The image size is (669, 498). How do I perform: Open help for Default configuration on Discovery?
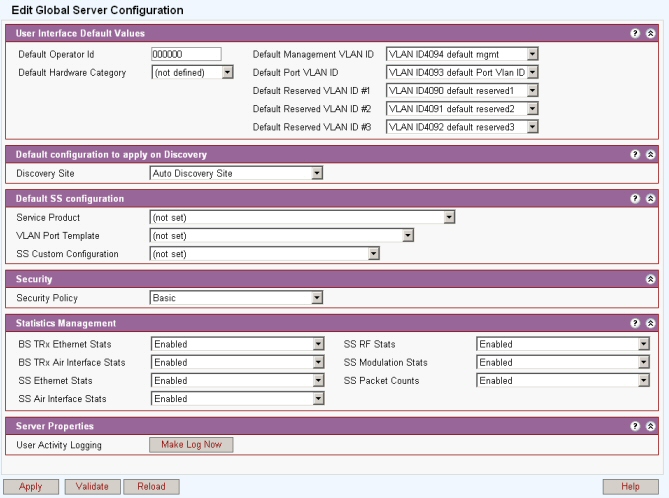635,155
